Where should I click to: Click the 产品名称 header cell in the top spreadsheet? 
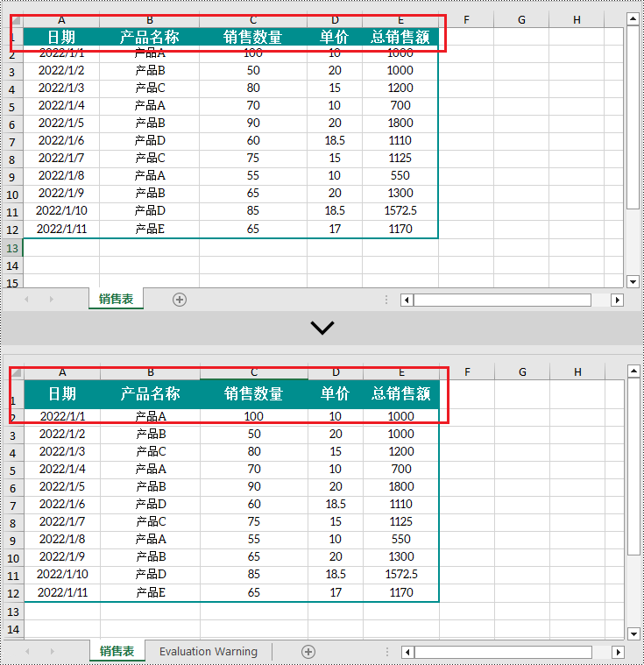(x=149, y=37)
